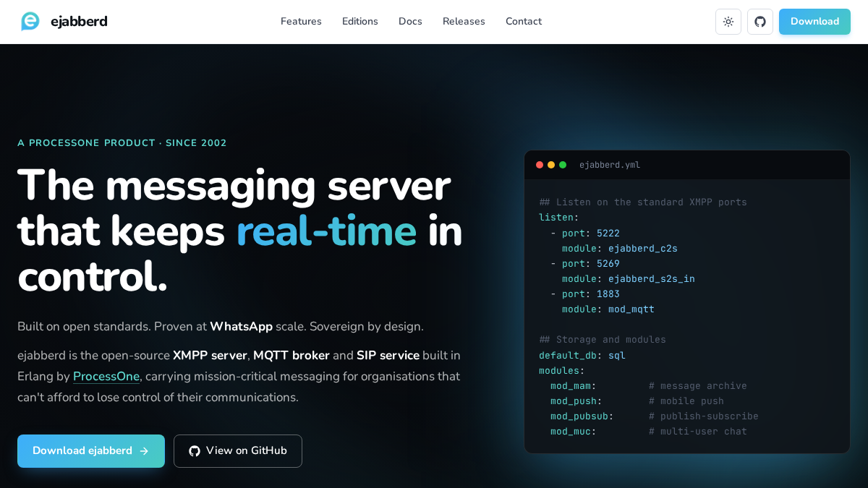The width and height of the screenshot is (868, 488).
Task: Click the ejabberd.yml file title
Action: pyautogui.click(x=610, y=165)
